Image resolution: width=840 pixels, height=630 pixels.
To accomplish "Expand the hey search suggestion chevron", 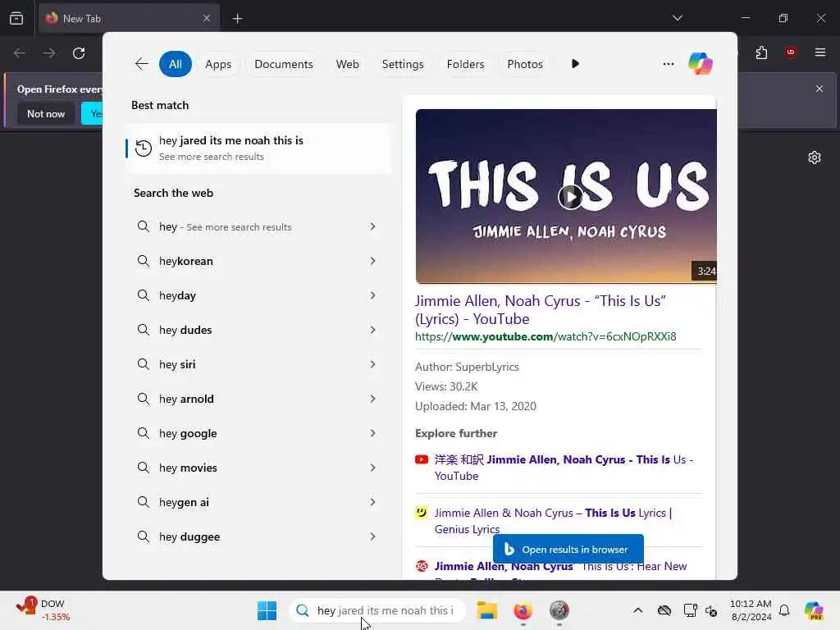I will pos(373,226).
